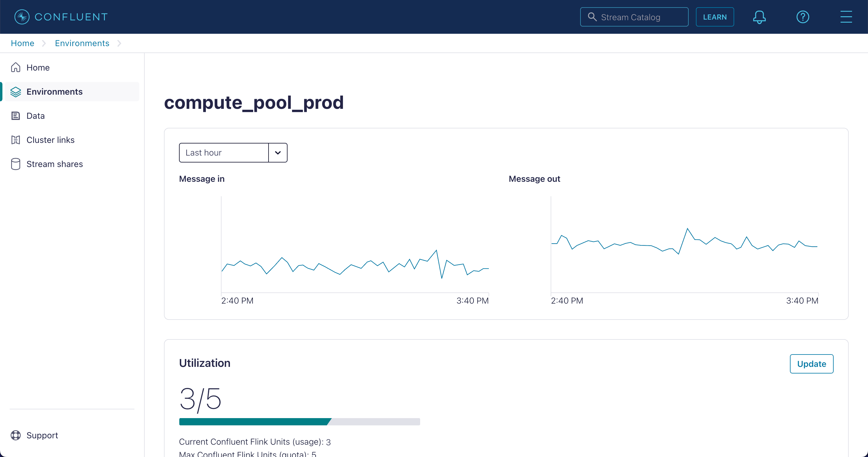868x457 pixels.
Task: Click inside the Stream Catalog search field
Action: click(x=640, y=17)
